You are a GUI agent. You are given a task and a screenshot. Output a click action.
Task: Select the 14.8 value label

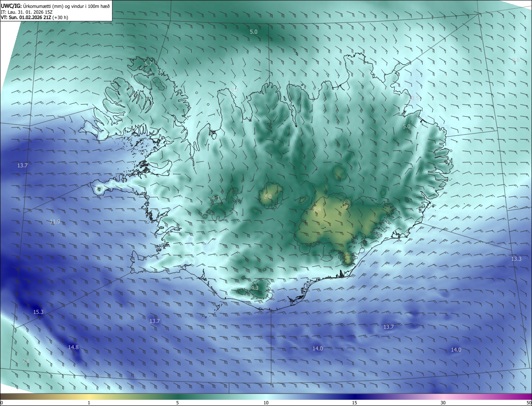73,347
